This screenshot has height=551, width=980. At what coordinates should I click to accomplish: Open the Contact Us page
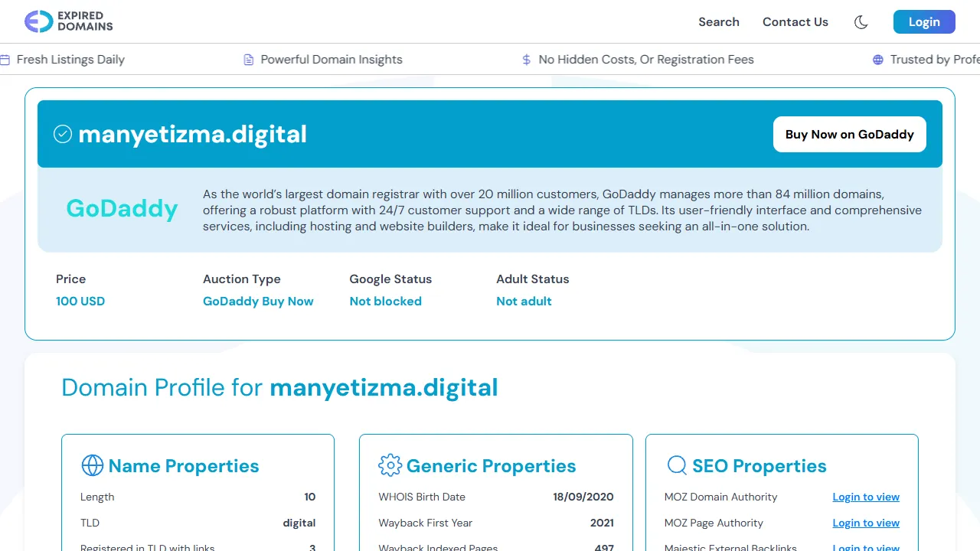[x=795, y=22]
